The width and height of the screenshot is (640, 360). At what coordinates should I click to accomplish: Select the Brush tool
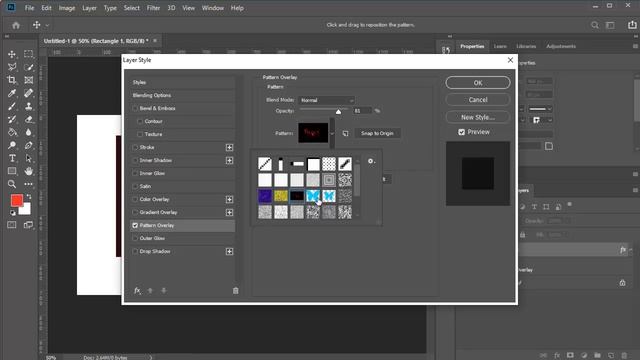click(12, 106)
